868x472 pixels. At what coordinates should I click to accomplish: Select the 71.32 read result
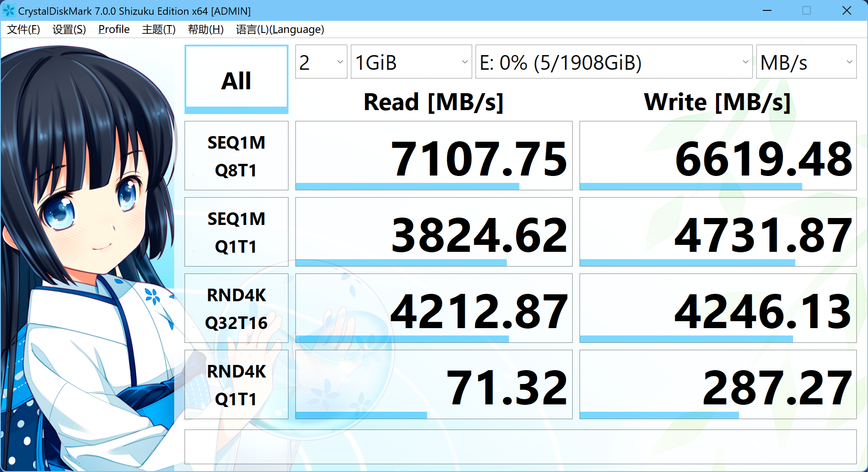[x=434, y=384]
